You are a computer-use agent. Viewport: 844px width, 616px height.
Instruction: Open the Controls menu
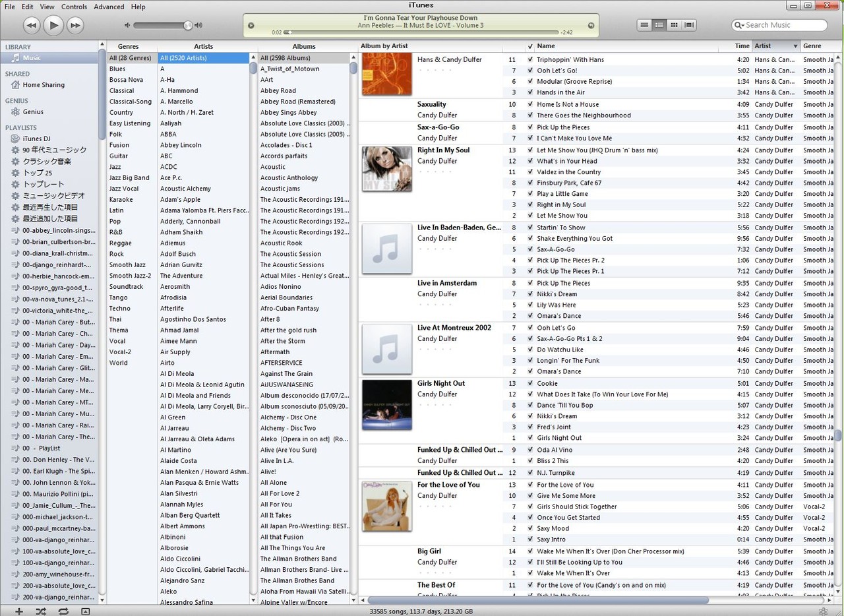click(74, 7)
